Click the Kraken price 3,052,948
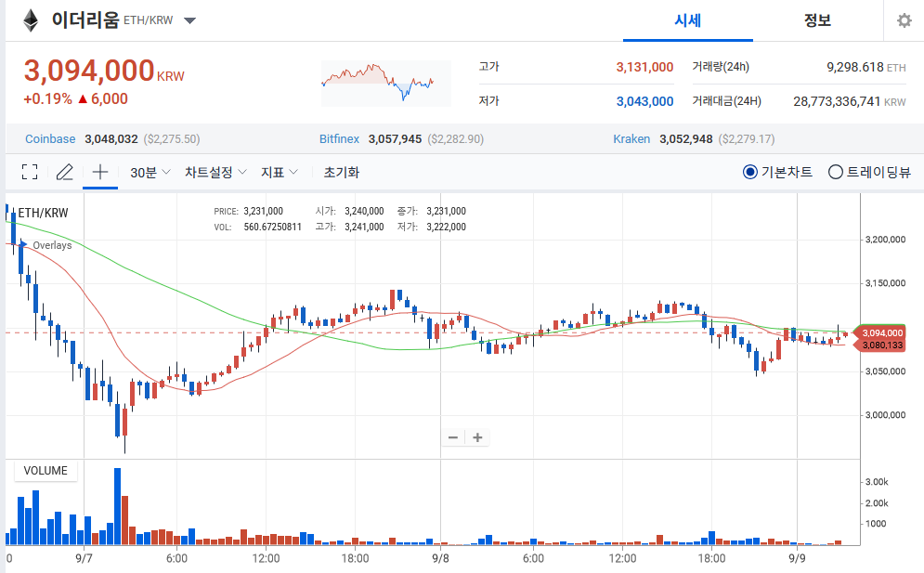Viewport: 924px width, 573px height. (686, 139)
